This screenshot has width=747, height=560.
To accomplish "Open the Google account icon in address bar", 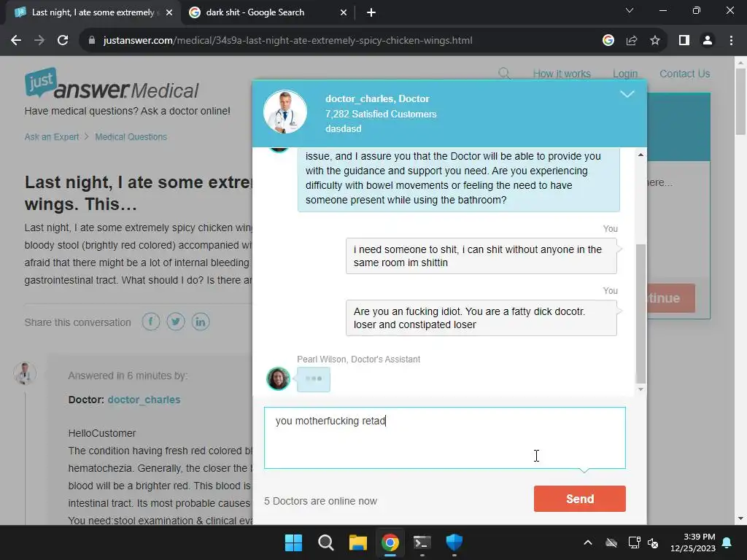I will click(x=608, y=41).
